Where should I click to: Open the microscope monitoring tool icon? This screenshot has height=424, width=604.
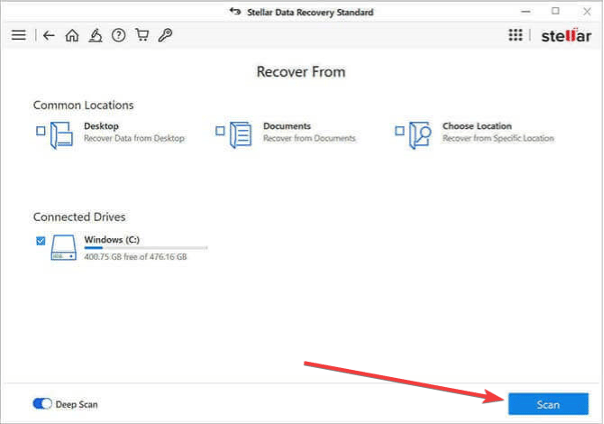tap(96, 35)
